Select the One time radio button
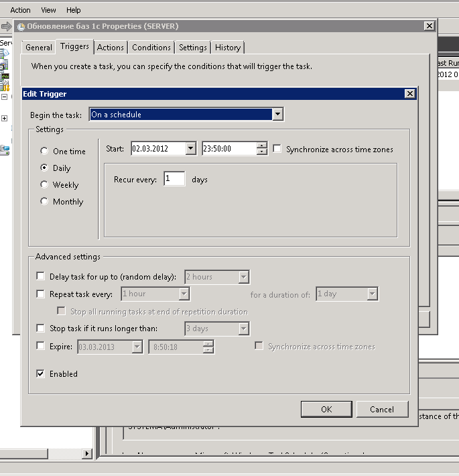 [x=44, y=151]
